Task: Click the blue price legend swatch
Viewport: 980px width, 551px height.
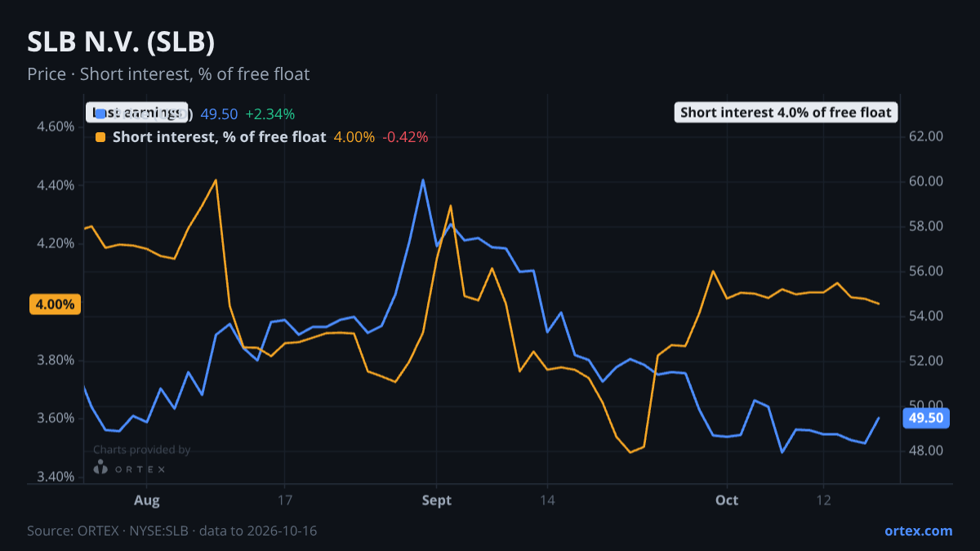Action: pyautogui.click(x=100, y=113)
